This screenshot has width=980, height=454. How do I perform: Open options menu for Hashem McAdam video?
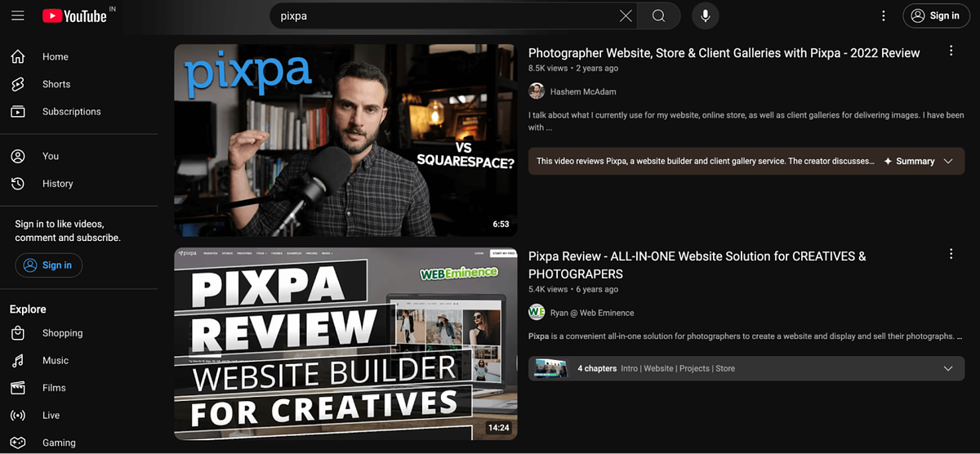951,51
